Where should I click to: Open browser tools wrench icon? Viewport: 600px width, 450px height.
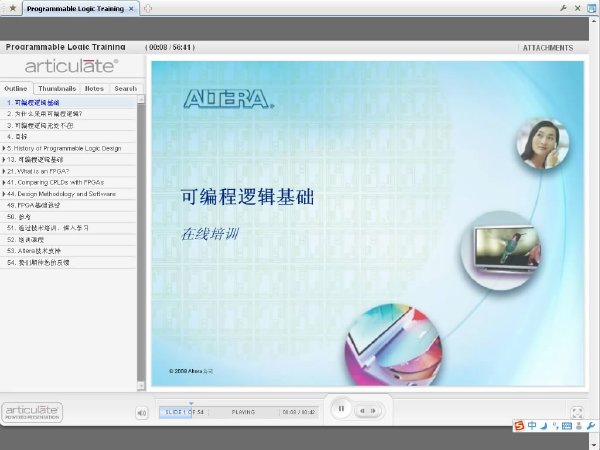(x=563, y=8)
